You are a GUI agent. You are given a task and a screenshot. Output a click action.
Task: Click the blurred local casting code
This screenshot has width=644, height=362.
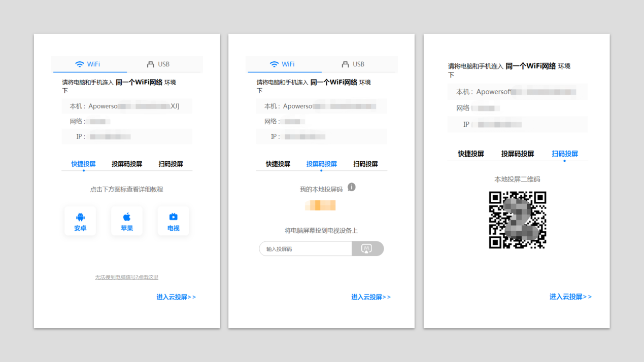[320, 205]
